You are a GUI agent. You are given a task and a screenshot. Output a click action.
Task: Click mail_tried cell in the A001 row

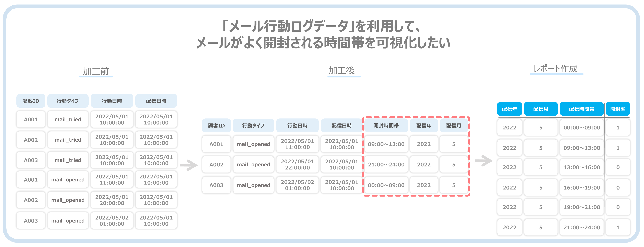click(x=68, y=119)
